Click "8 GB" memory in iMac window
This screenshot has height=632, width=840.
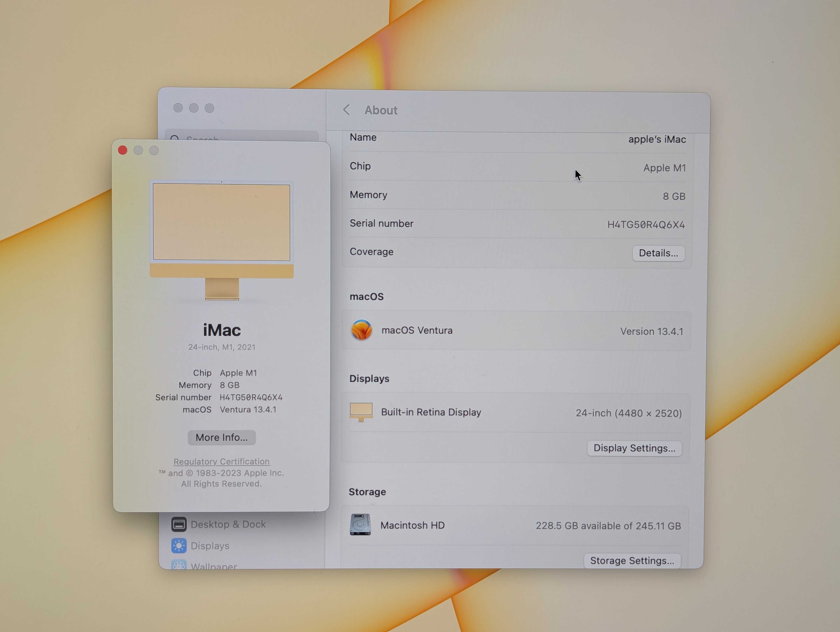pyautogui.click(x=229, y=385)
